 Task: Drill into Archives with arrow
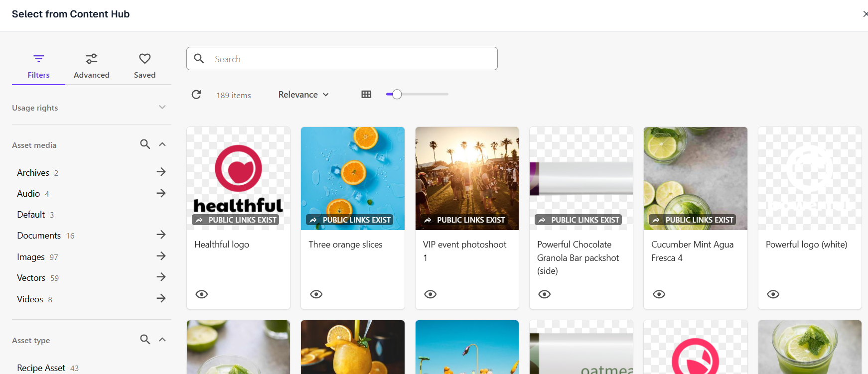click(x=161, y=172)
